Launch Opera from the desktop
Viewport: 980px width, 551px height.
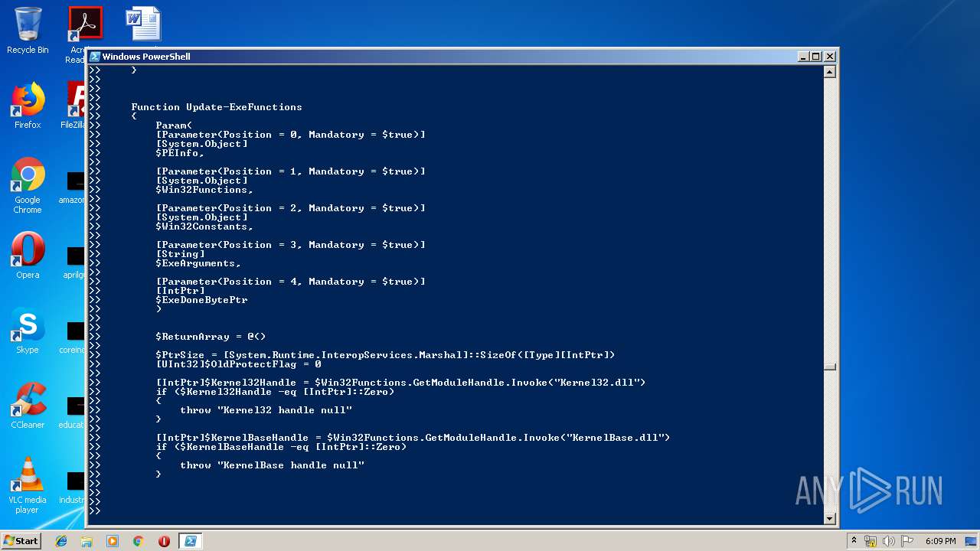pos(28,256)
